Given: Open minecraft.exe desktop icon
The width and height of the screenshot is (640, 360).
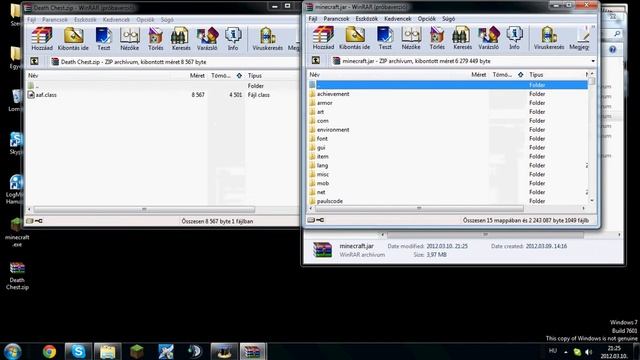Looking at the screenshot, I should tap(17, 233).
